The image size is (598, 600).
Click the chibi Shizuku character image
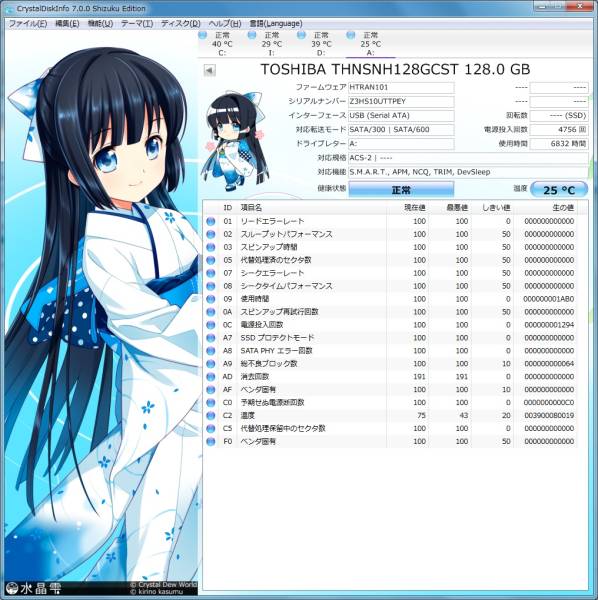coord(234,141)
